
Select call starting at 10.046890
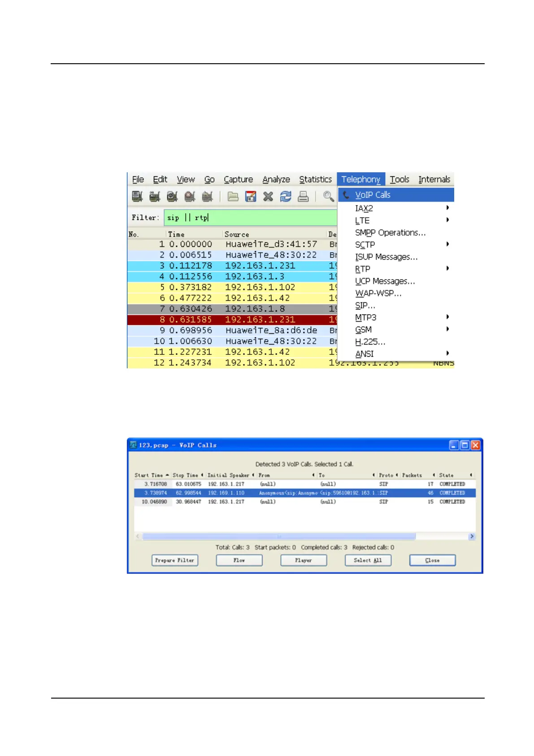[304, 502]
